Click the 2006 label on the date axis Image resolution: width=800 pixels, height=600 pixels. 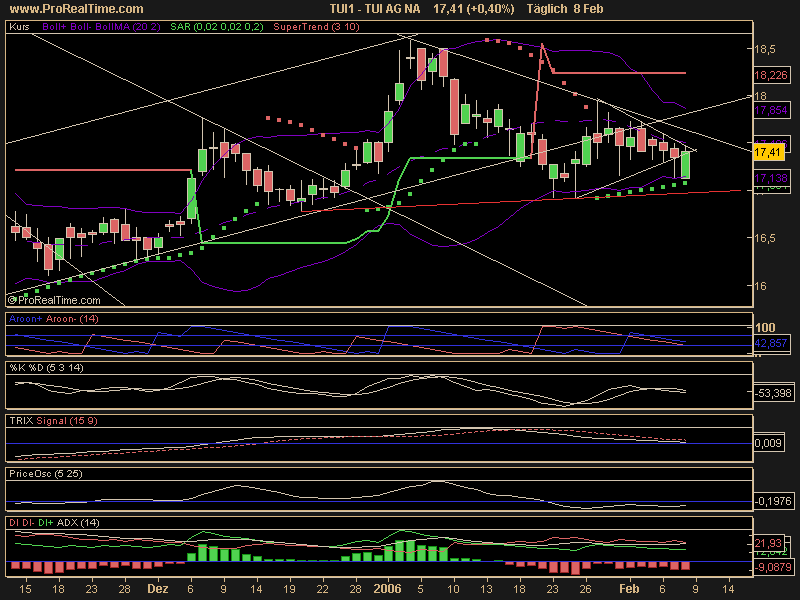click(386, 591)
